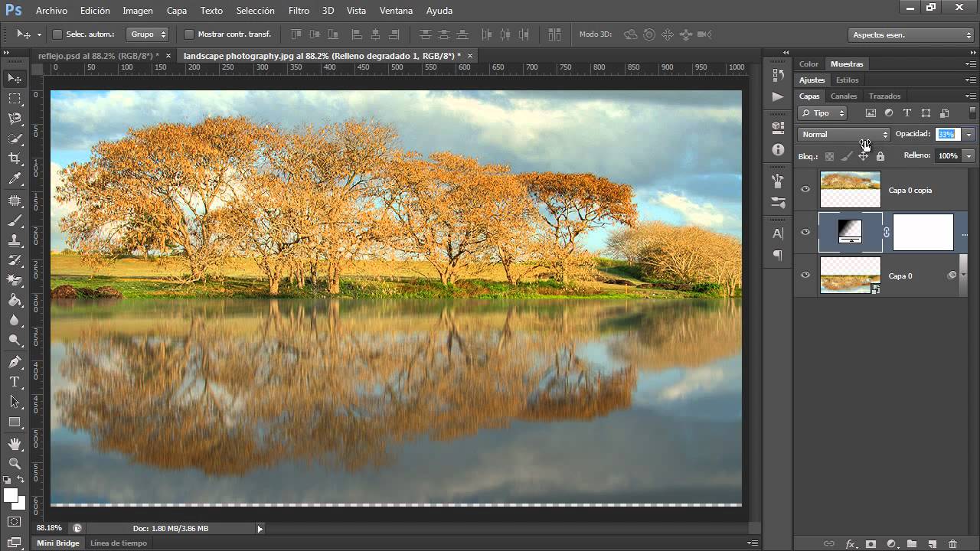
Task: Open the Grupo auto-select dropdown
Action: 148,34
